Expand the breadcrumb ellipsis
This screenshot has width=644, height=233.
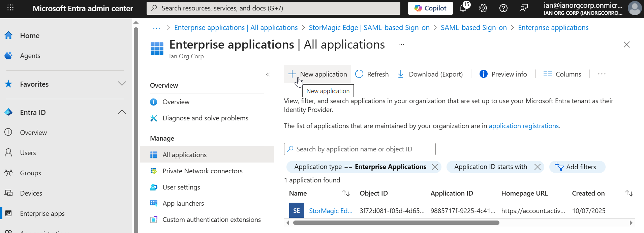click(156, 28)
